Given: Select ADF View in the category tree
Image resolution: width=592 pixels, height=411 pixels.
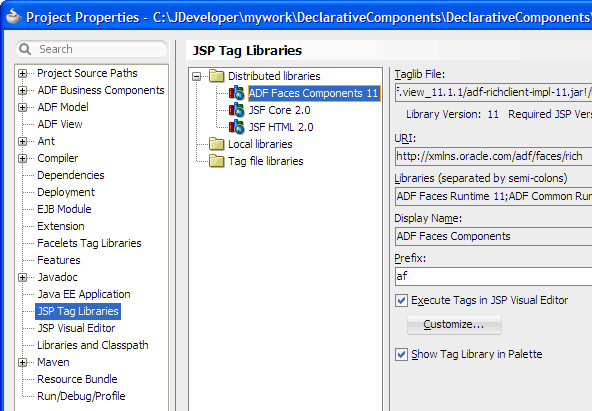Looking at the screenshot, I should click(x=60, y=124).
